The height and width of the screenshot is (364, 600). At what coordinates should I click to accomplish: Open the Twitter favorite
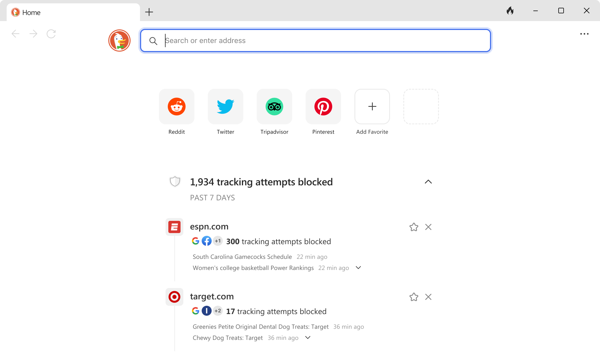(x=225, y=107)
